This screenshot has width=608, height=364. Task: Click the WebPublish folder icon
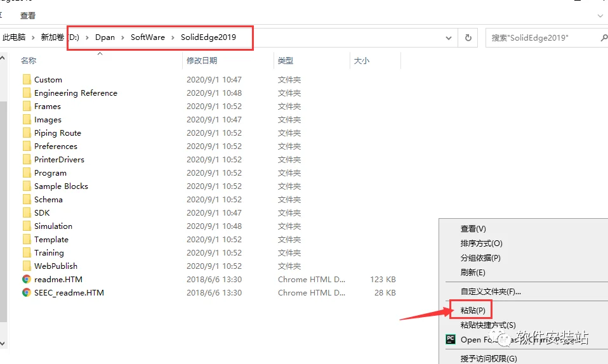27,266
